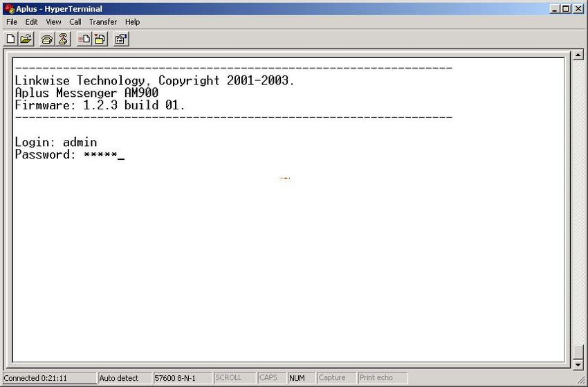The width and height of the screenshot is (588, 387).
Task: Click the Capture status indicator
Action: pos(336,377)
